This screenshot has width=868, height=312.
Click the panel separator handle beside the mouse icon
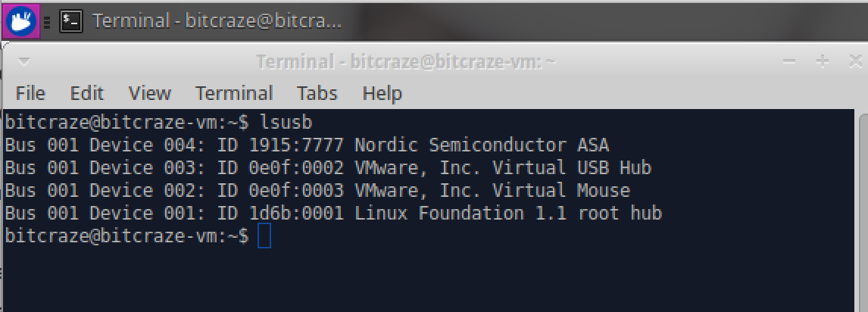tap(47, 22)
